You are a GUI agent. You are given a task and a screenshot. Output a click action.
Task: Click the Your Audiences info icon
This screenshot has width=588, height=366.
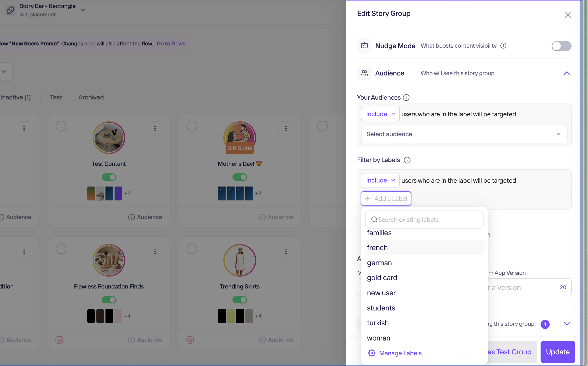406,97
